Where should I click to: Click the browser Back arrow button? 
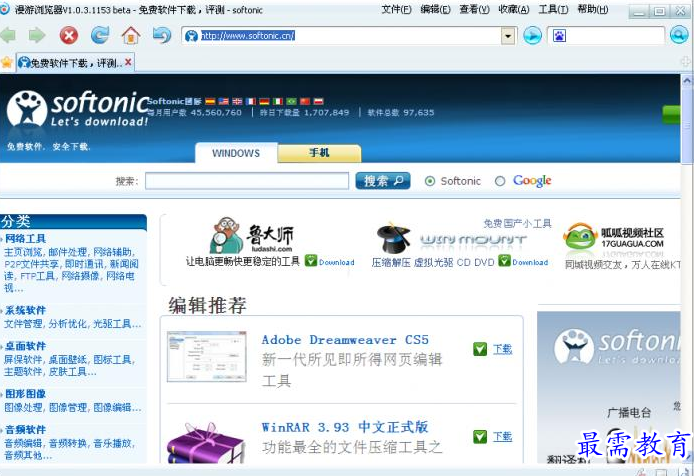[8, 35]
